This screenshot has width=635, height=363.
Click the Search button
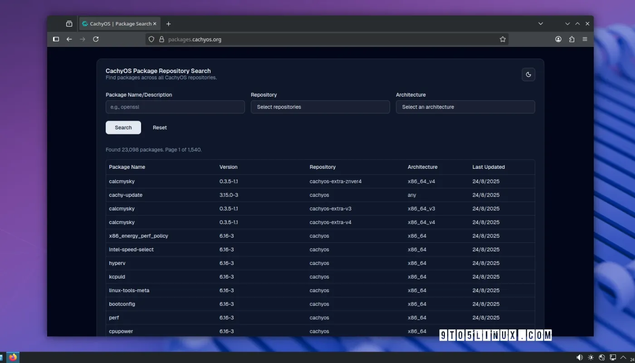pos(123,128)
